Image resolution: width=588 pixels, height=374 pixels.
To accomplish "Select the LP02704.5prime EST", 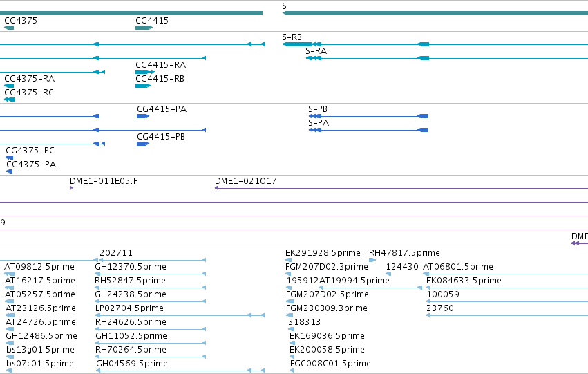I will click(129, 308).
